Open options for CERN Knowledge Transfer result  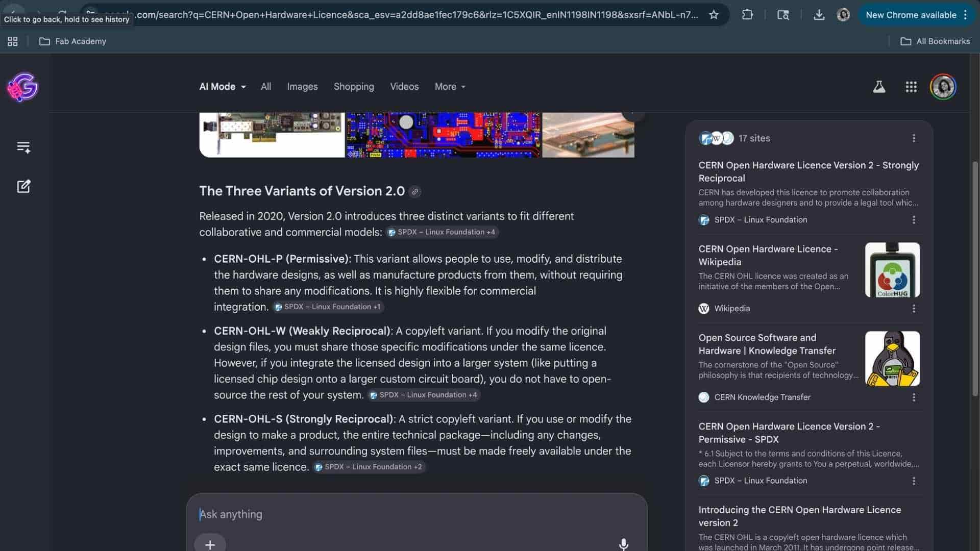pos(914,397)
